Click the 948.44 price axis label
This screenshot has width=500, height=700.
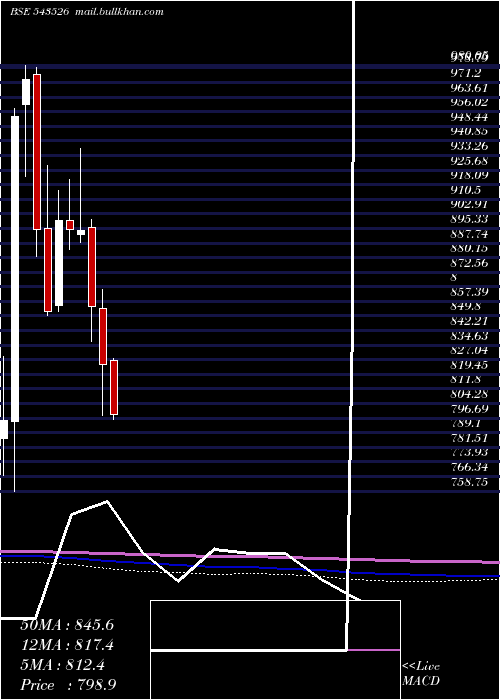(x=469, y=117)
